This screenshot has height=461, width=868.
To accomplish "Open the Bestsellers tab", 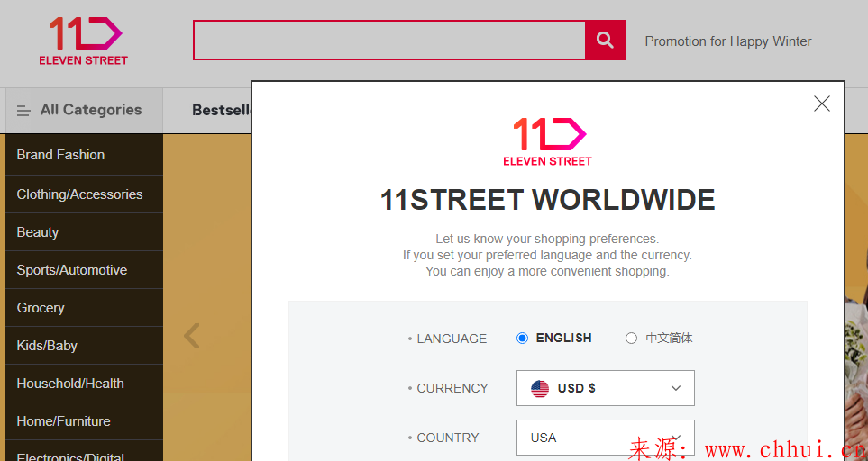I will pyautogui.click(x=222, y=110).
